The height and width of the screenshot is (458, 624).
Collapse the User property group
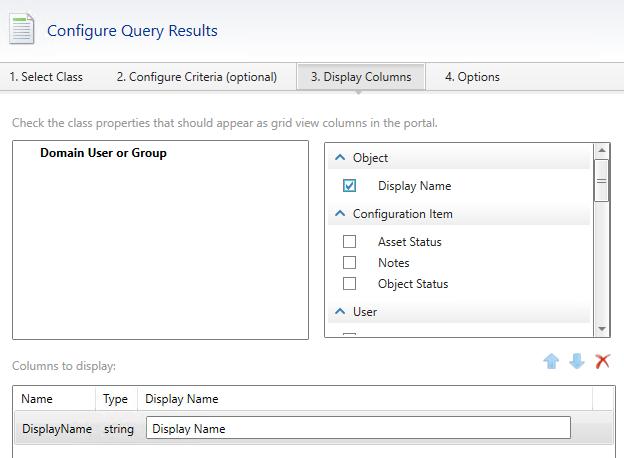pyautogui.click(x=340, y=312)
